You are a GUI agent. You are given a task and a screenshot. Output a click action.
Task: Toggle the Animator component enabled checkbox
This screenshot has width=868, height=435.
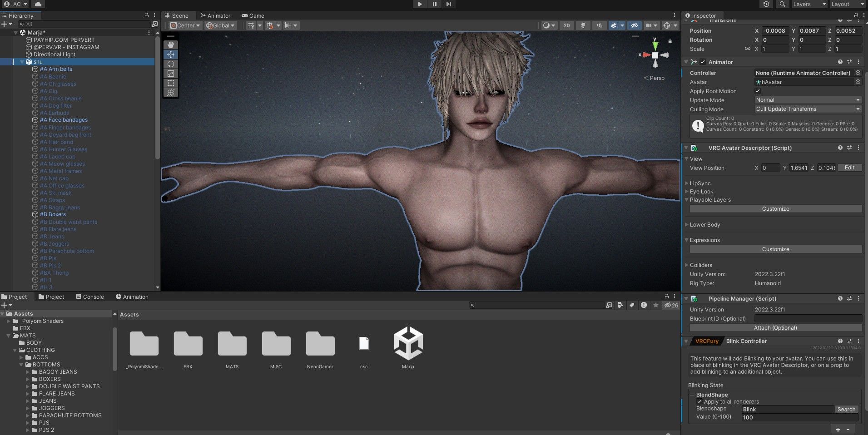(703, 62)
